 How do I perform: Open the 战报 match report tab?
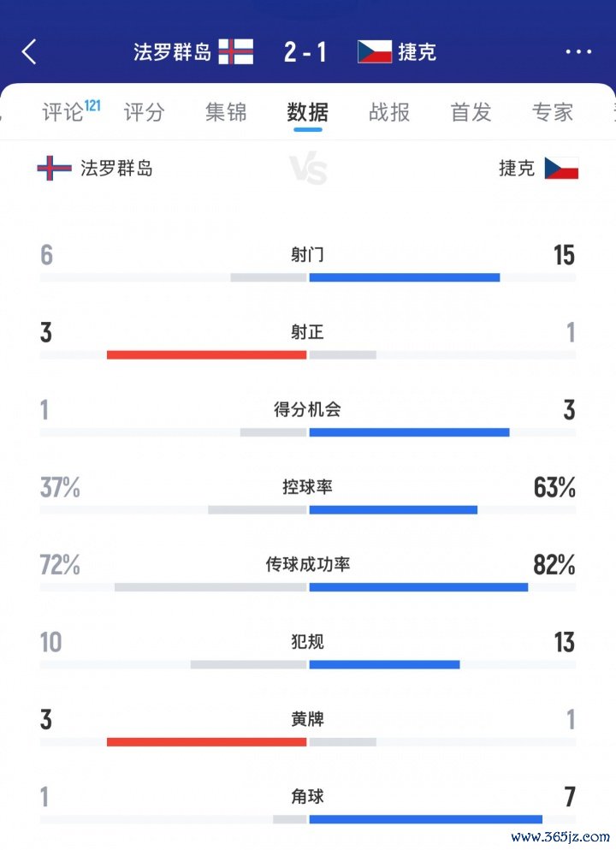coord(389,112)
